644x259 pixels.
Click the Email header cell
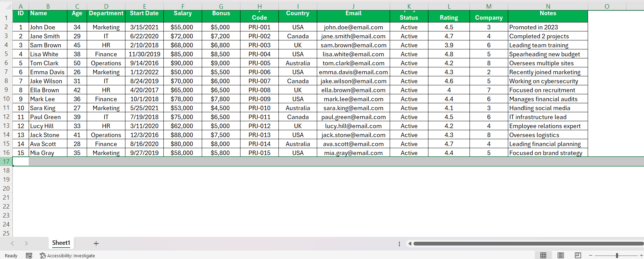click(x=353, y=16)
